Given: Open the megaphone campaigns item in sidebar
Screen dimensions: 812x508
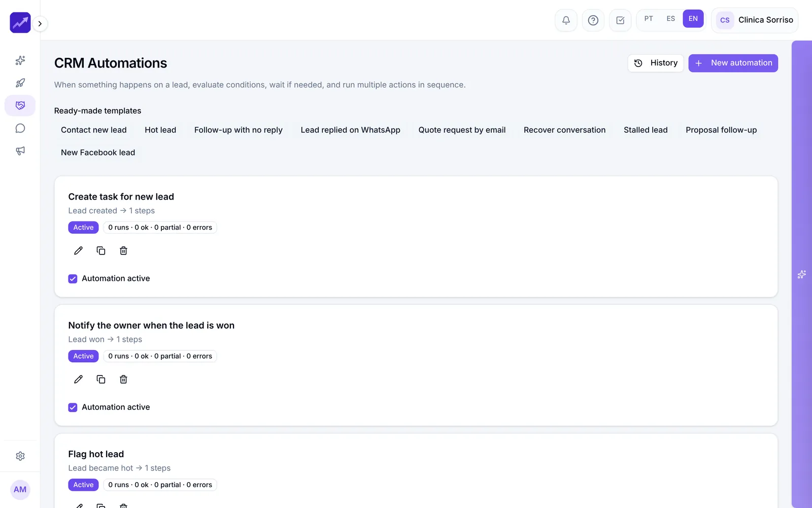Looking at the screenshot, I should pyautogui.click(x=20, y=151).
